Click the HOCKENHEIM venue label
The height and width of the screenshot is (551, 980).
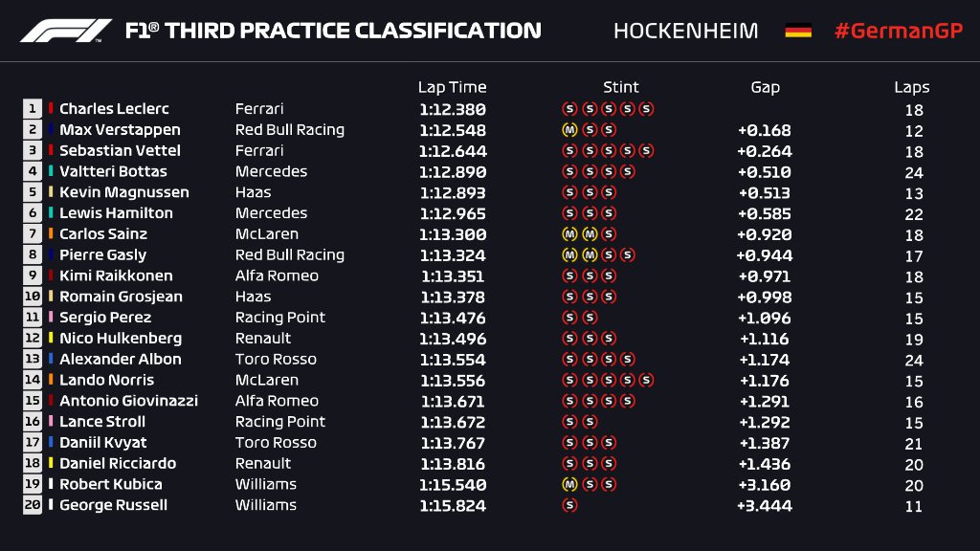[x=685, y=31]
